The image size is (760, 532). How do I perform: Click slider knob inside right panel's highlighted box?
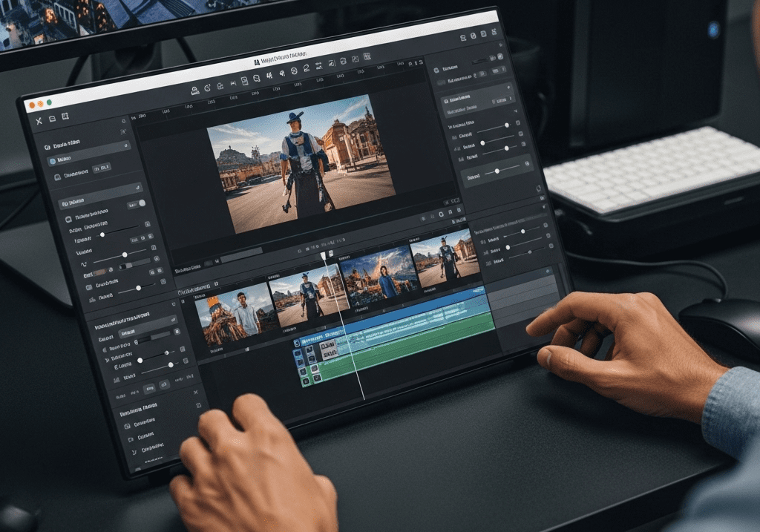(497, 171)
